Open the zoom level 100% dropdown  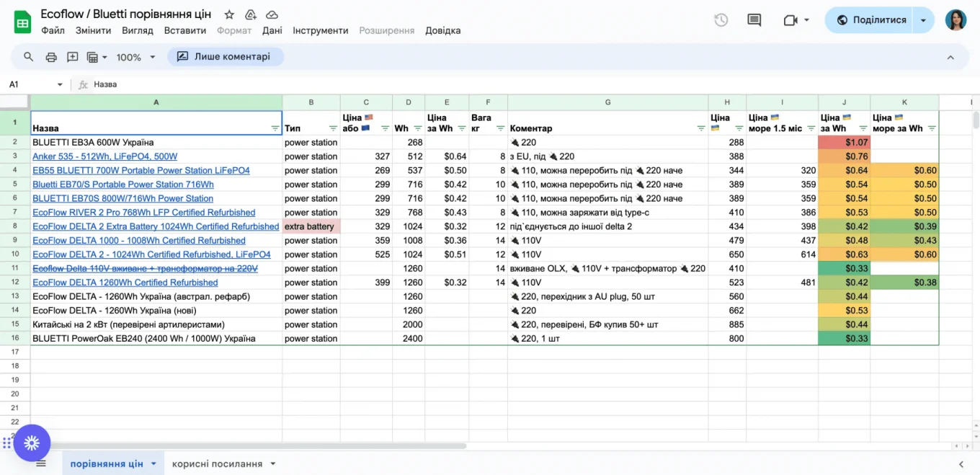136,57
